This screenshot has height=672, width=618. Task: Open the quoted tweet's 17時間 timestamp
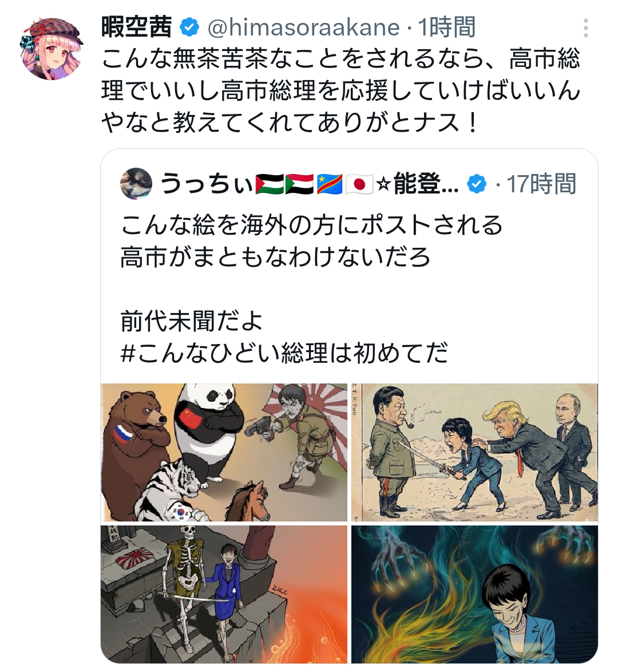click(x=541, y=184)
